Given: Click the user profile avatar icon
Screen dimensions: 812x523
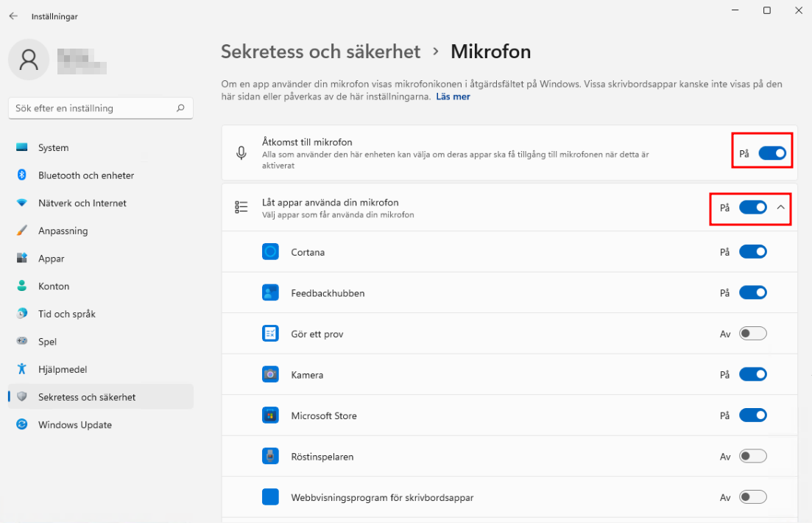Looking at the screenshot, I should click(x=29, y=60).
